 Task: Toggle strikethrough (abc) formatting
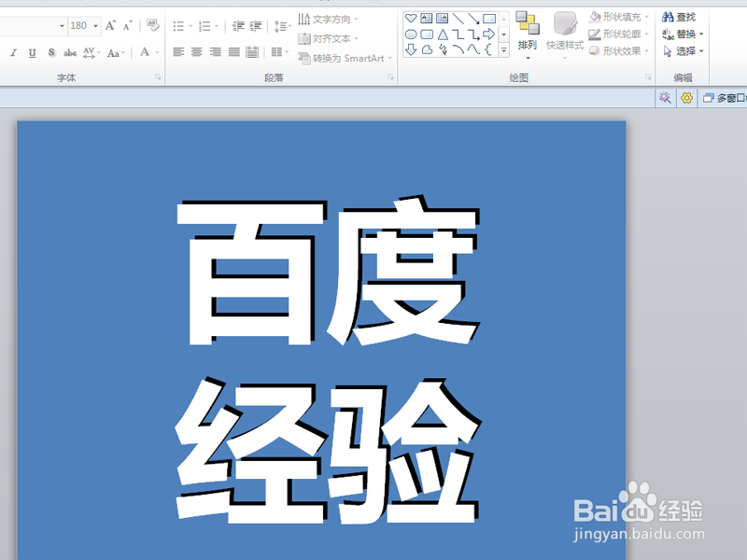click(x=70, y=53)
